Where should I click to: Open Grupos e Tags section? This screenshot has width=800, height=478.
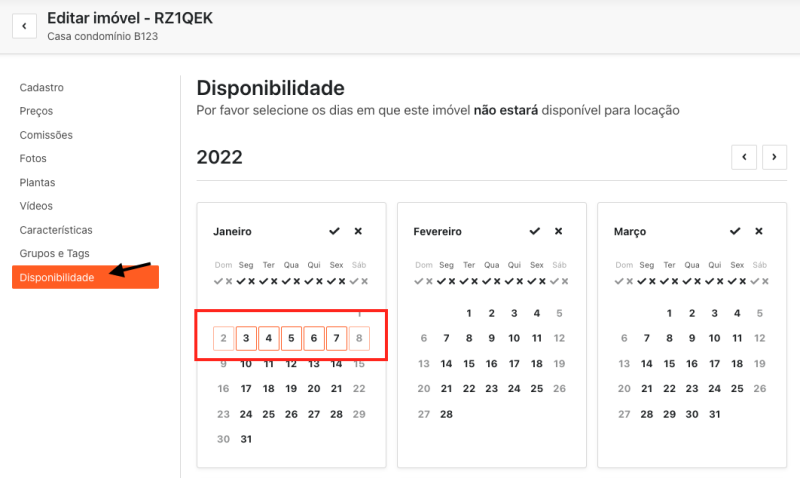tap(53, 253)
